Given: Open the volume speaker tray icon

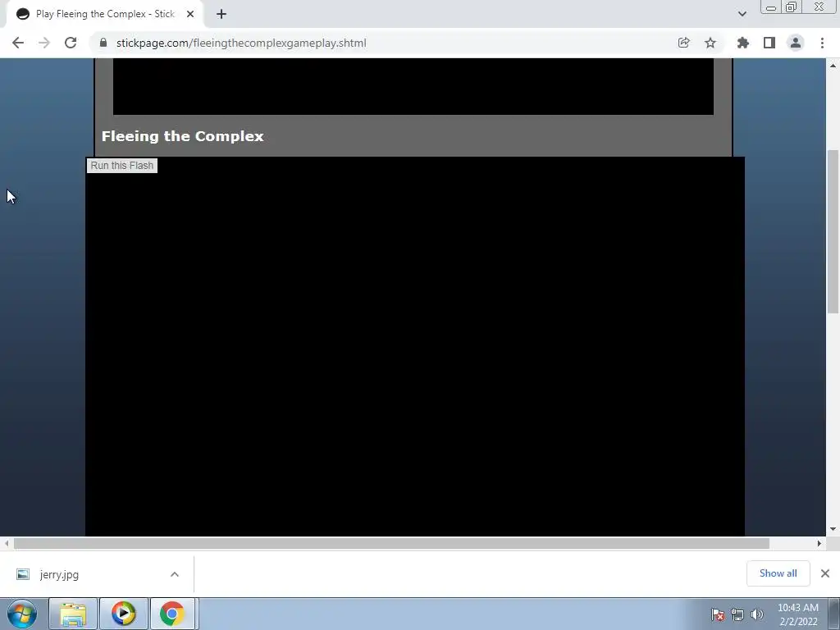Looking at the screenshot, I should (756, 614).
